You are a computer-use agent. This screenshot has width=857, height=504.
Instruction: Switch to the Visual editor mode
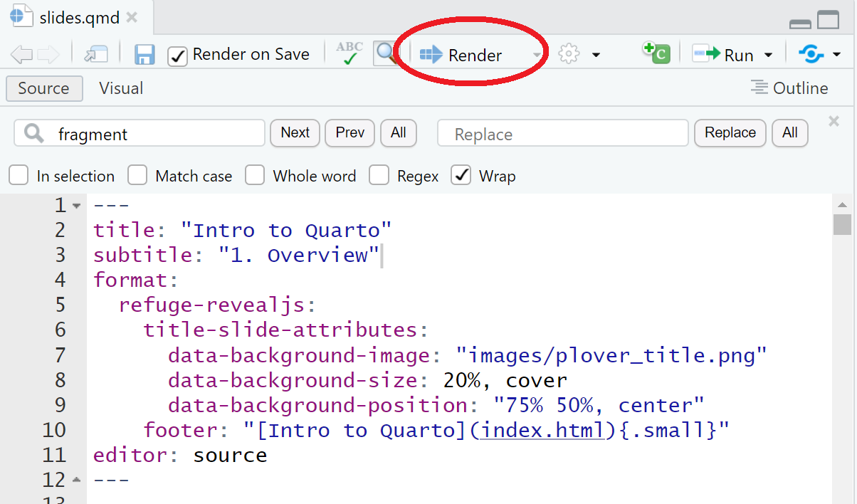[x=120, y=88]
